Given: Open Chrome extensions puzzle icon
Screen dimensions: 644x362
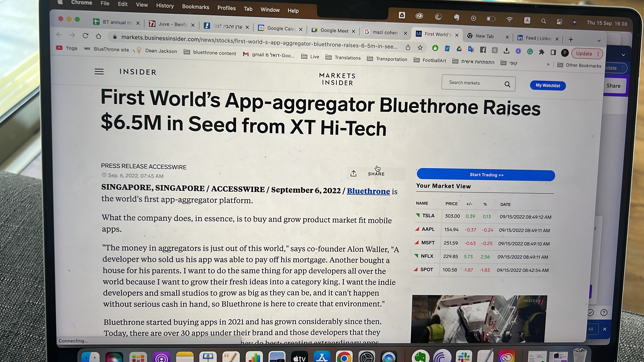Looking at the screenshot, I should [542, 52].
